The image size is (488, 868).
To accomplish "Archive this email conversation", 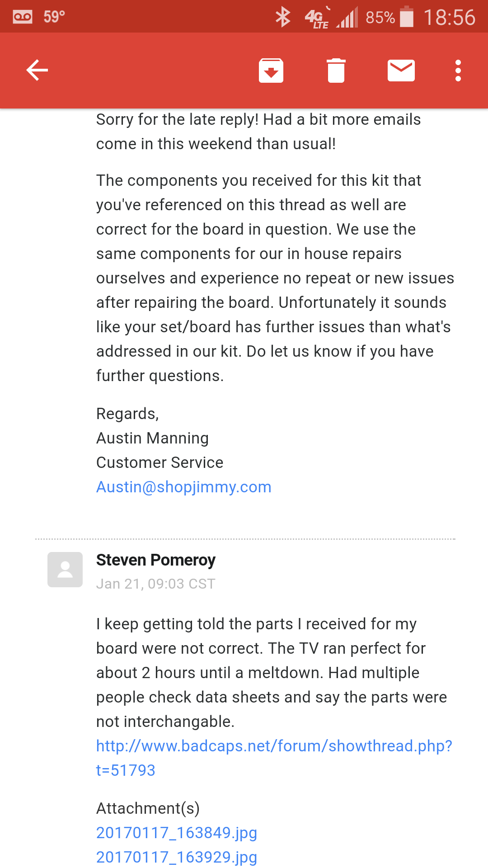I will tap(271, 71).
